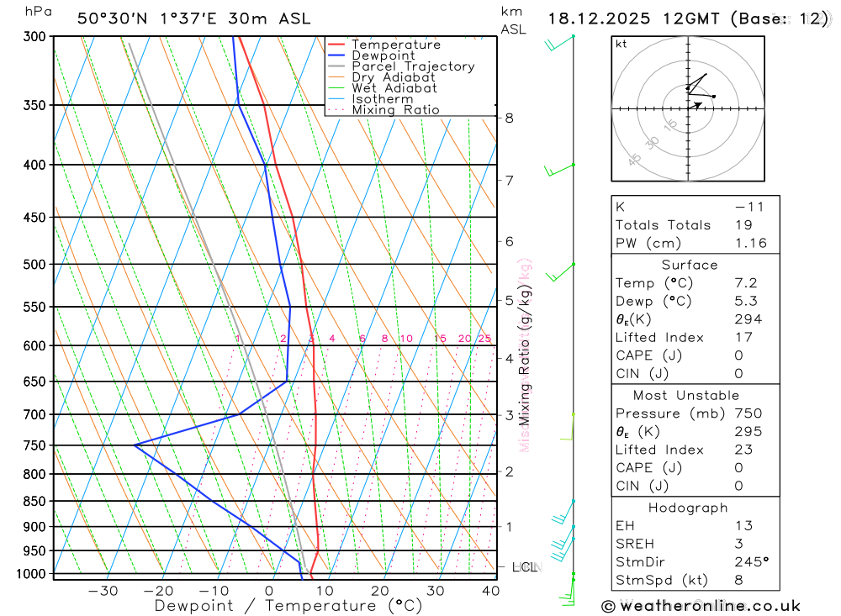Click the 750 hPa pressure level label
The image size is (841, 616).
(x=34, y=445)
